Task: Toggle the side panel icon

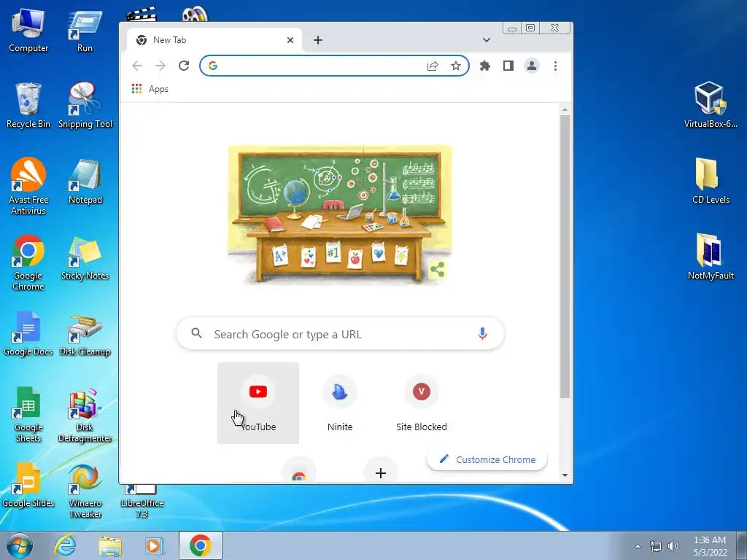Action: tap(508, 66)
